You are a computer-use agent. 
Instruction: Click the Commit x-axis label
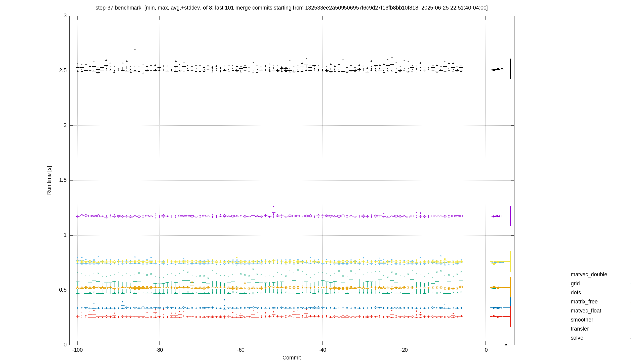[292, 358]
